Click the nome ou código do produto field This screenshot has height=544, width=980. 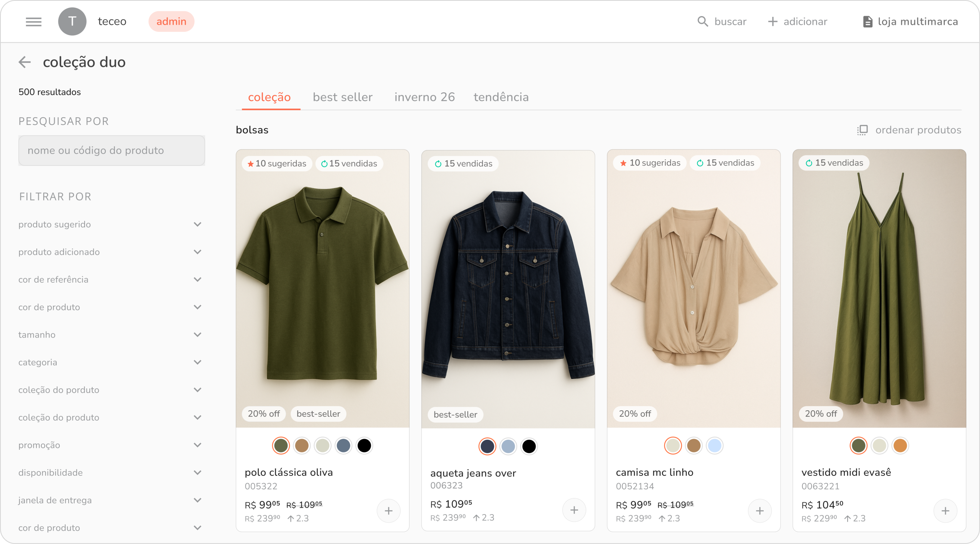[x=111, y=151]
